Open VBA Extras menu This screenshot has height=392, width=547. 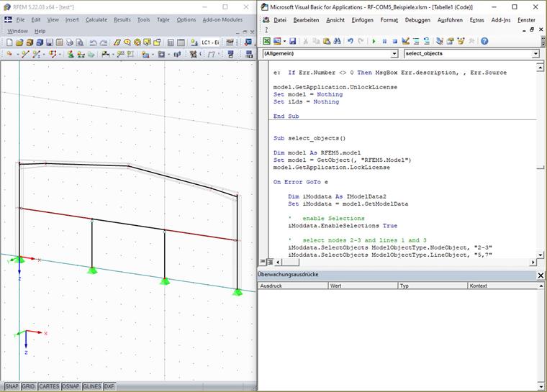click(477, 20)
